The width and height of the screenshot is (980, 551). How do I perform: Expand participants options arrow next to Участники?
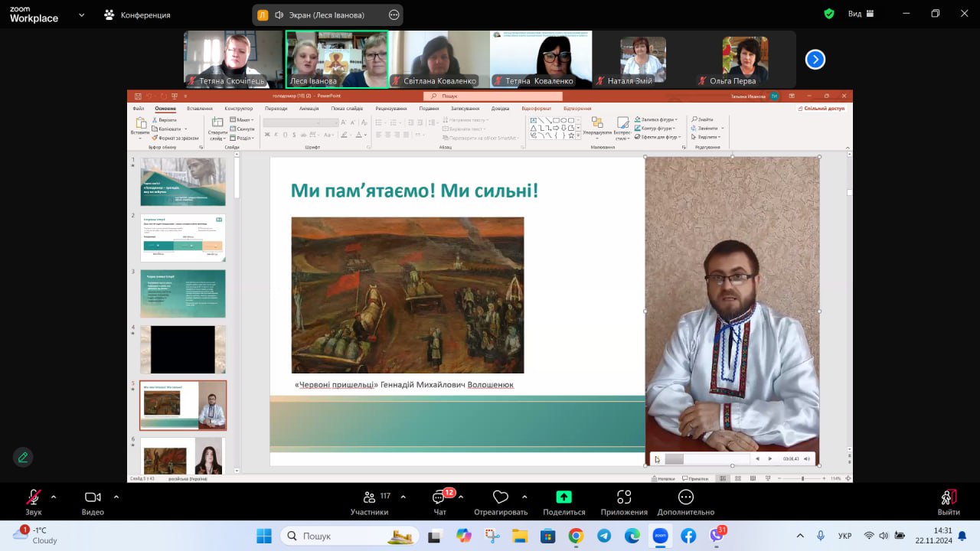(x=403, y=496)
